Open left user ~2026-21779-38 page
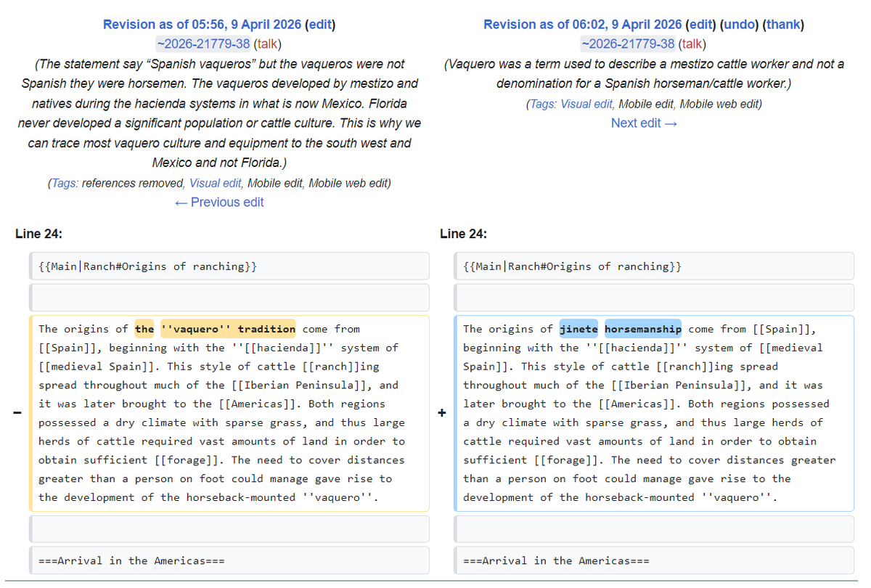Screen dimensions: 871x588 click(203, 44)
